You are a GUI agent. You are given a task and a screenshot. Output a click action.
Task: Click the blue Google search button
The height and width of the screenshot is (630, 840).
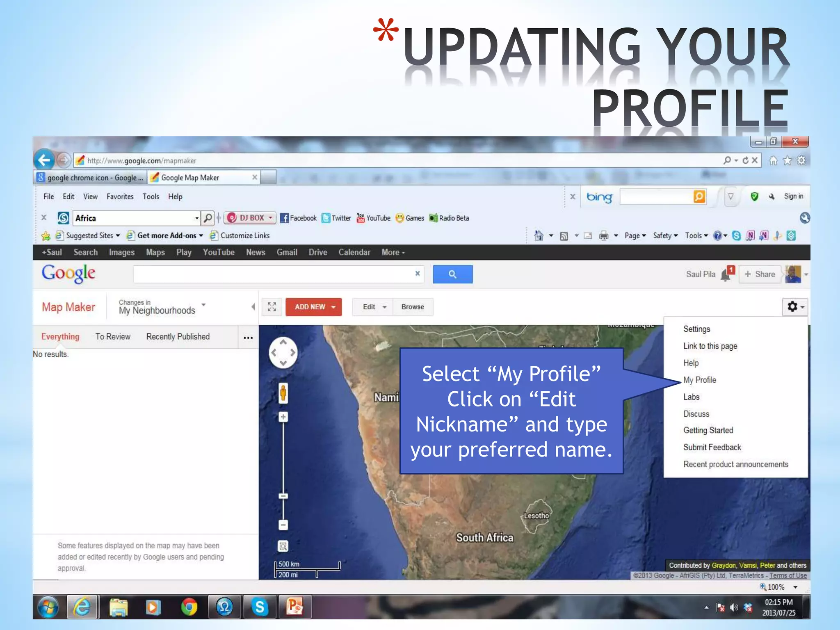tap(453, 274)
